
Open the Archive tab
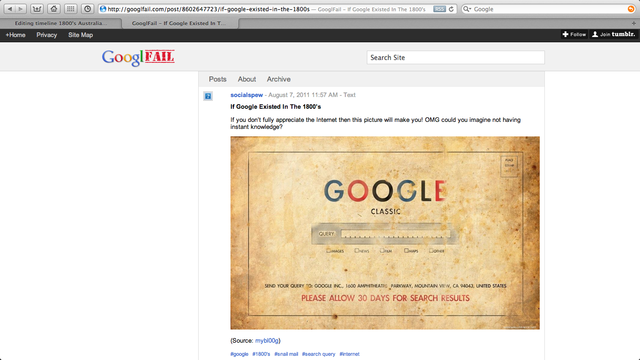click(279, 79)
